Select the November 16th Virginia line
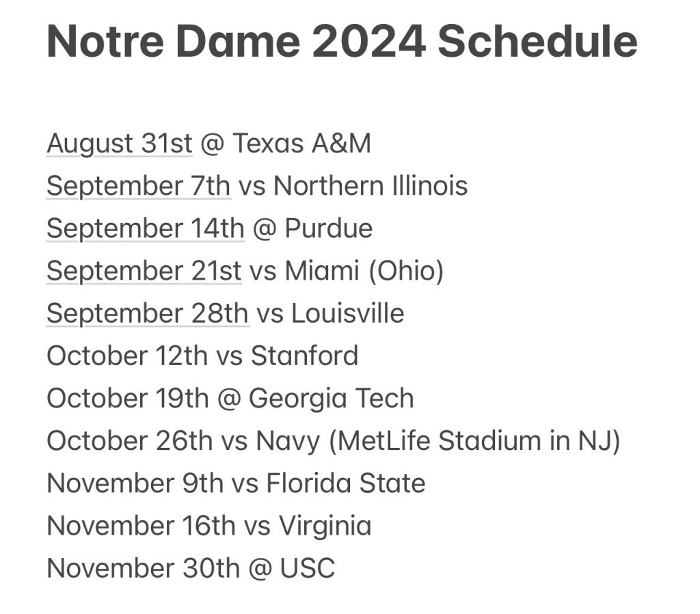This screenshot has width=700, height=614. click(x=208, y=526)
